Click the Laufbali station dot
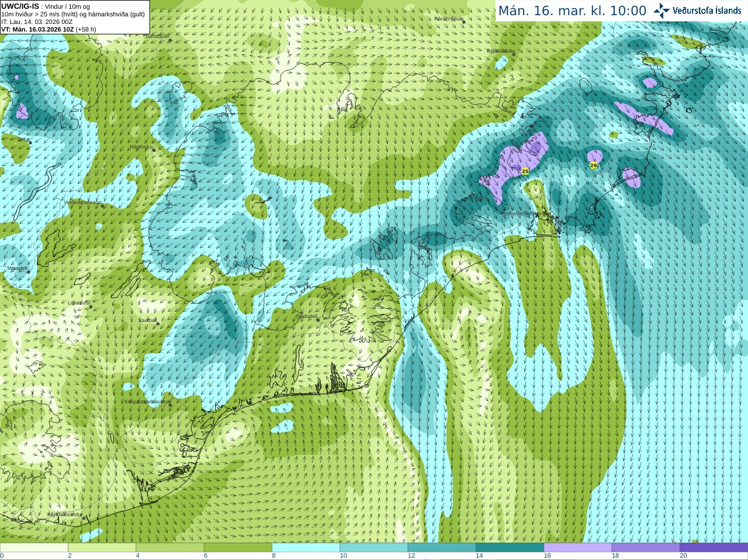 157,323
